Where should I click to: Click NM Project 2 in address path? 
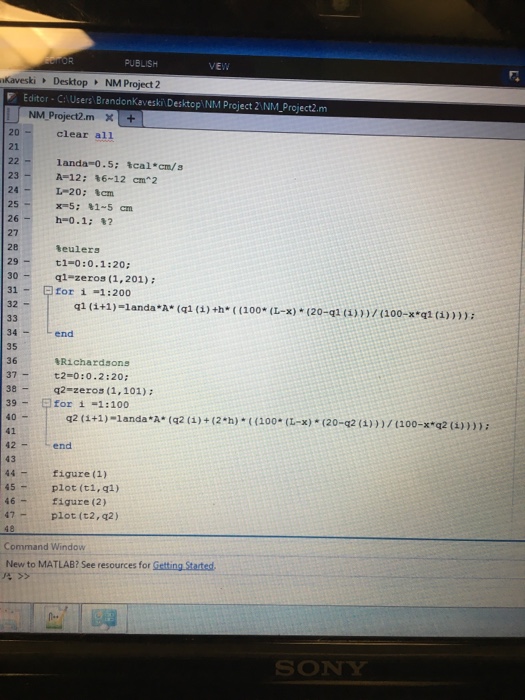click(x=133, y=83)
